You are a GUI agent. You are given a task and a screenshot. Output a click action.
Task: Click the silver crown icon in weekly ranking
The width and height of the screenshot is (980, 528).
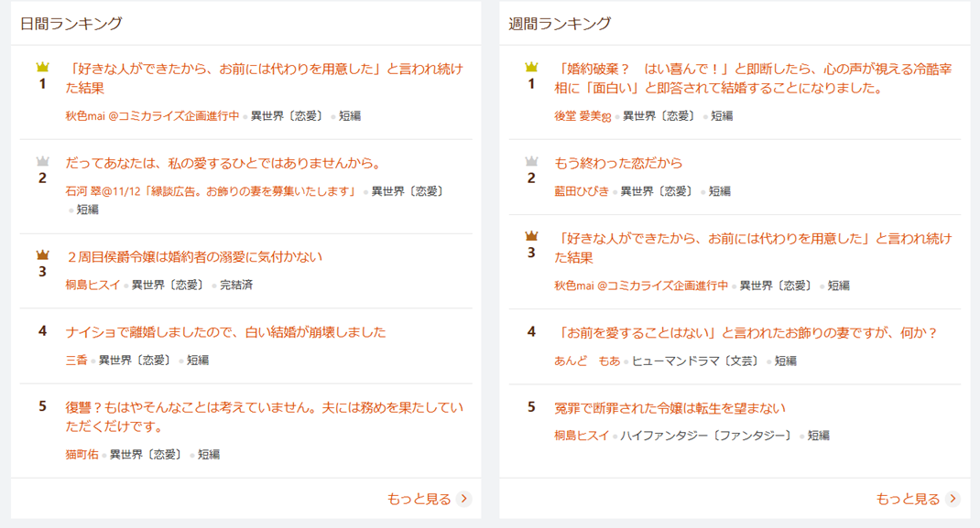[531, 161]
